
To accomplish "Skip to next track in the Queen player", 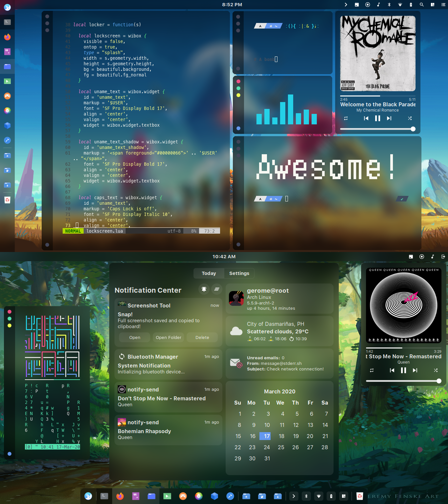I will [415, 370].
